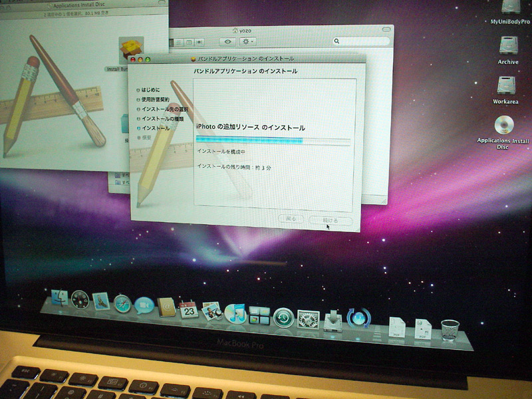Activate Spaces from the Dock
532x399 pixels.
tap(259, 315)
